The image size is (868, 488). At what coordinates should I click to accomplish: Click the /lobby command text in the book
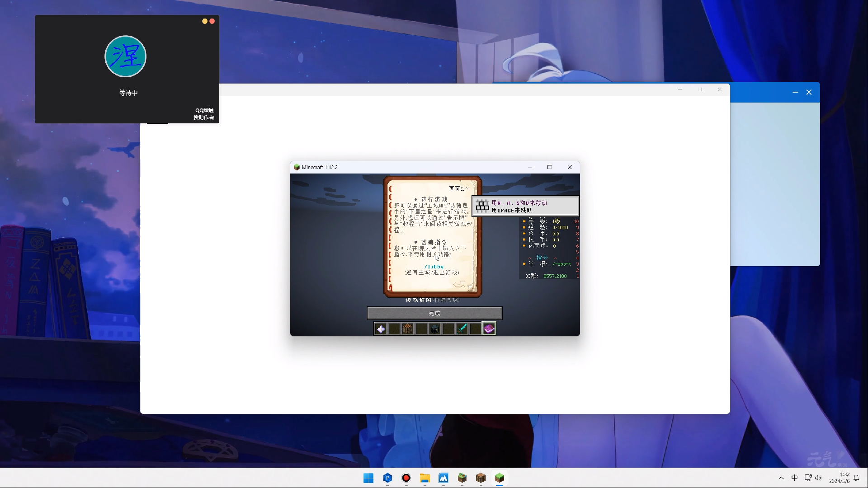pyautogui.click(x=434, y=267)
